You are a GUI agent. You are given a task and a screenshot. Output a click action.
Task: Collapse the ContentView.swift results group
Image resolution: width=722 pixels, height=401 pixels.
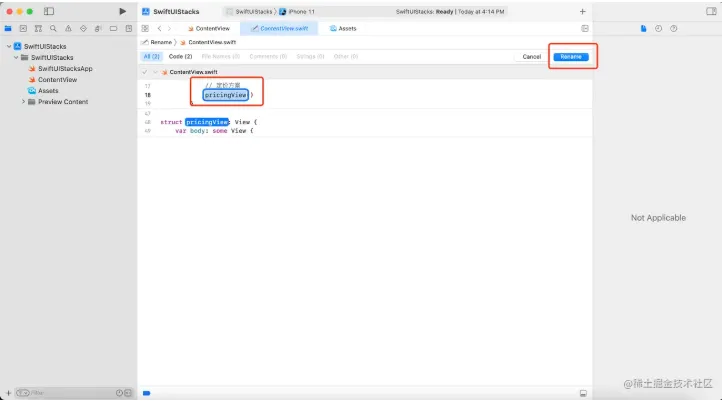point(155,72)
